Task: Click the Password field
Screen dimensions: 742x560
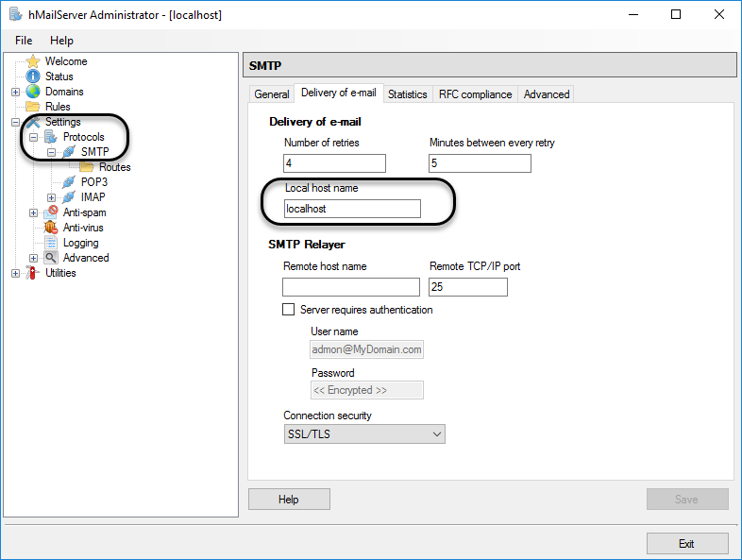Action: tap(366, 390)
